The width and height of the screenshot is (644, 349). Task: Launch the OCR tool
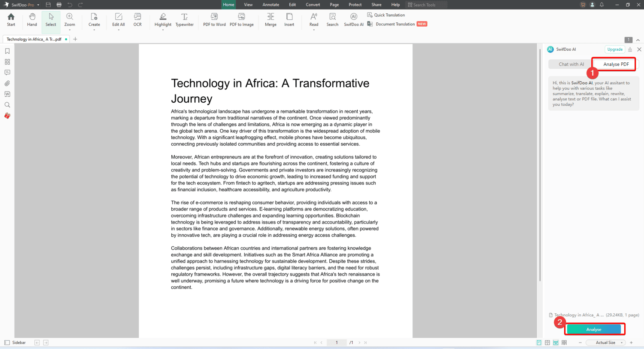(x=137, y=19)
